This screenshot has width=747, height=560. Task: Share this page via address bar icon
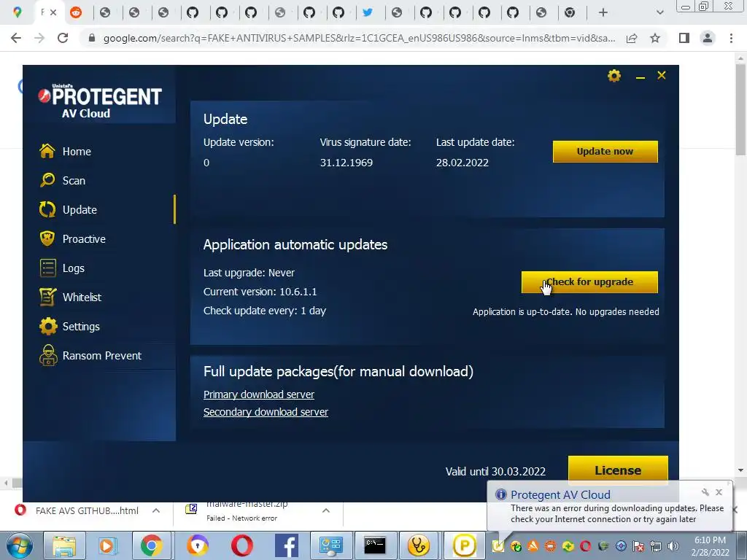pyautogui.click(x=632, y=38)
